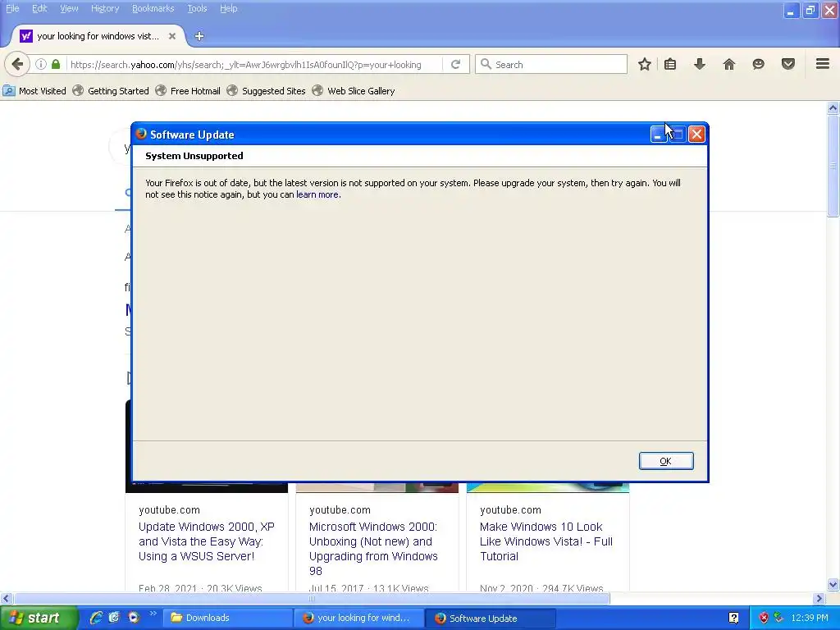Image resolution: width=840 pixels, height=630 pixels.
Task: Open site information (i) icon in the address bar
Action: pyautogui.click(x=41, y=64)
